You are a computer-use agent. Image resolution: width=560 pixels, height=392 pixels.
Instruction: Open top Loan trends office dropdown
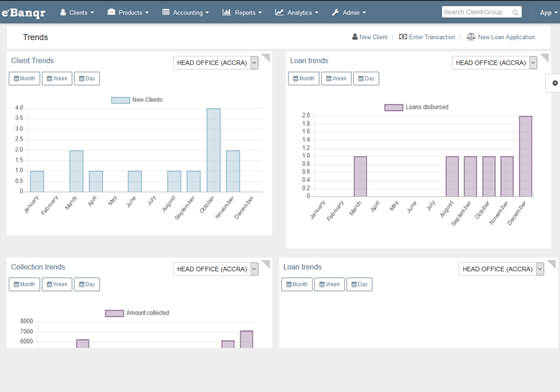[495, 63]
